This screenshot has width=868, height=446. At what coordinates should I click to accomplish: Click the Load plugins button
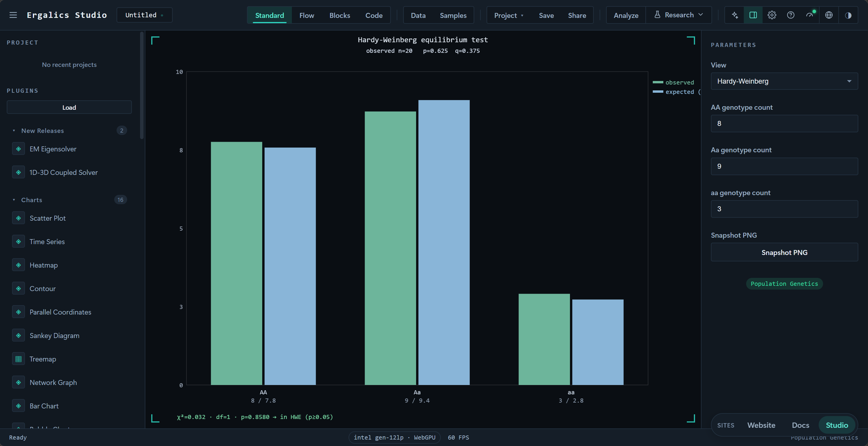tap(69, 107)
